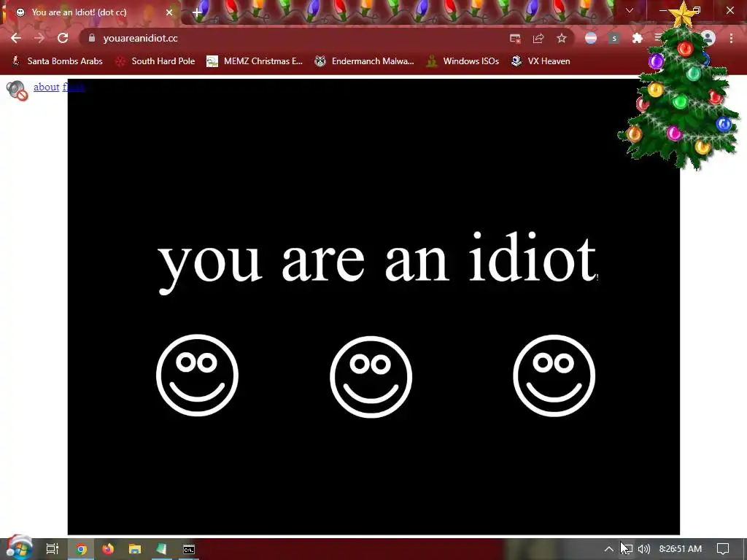747x560 pixels.
Task: Open the Windows ISOs bookmark
Action: click(462, 61)
